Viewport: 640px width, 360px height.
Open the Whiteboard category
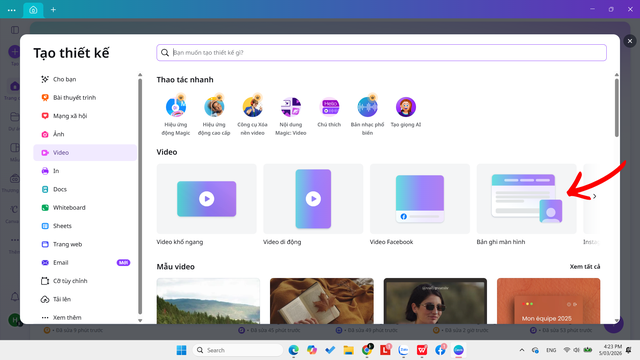coord(85,208)
